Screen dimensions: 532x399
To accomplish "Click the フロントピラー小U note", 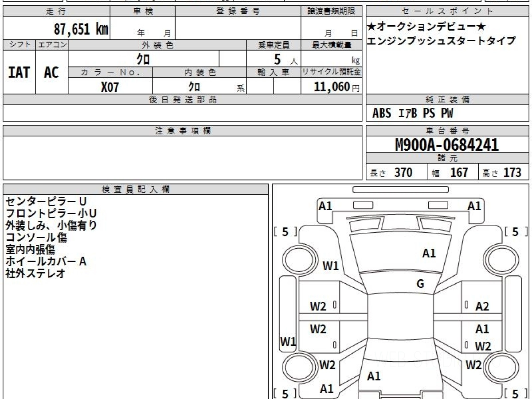I will pyautogui.click(x=51, y=213).
